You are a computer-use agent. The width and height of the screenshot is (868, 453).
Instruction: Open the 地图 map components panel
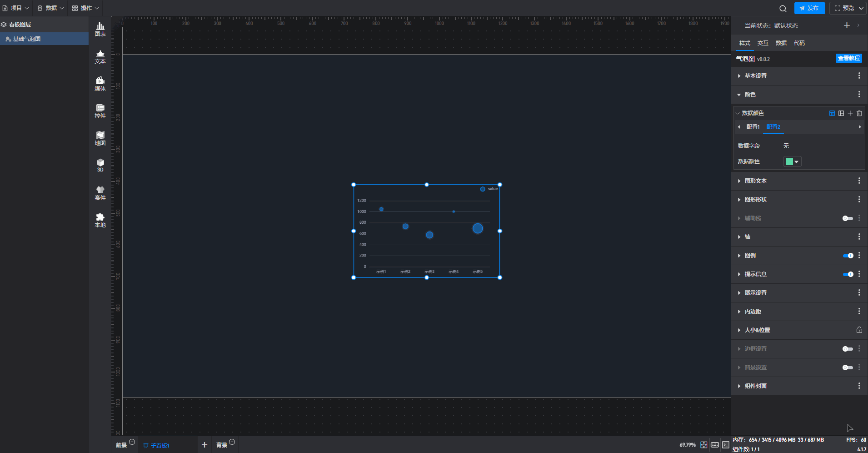[100, 138]
